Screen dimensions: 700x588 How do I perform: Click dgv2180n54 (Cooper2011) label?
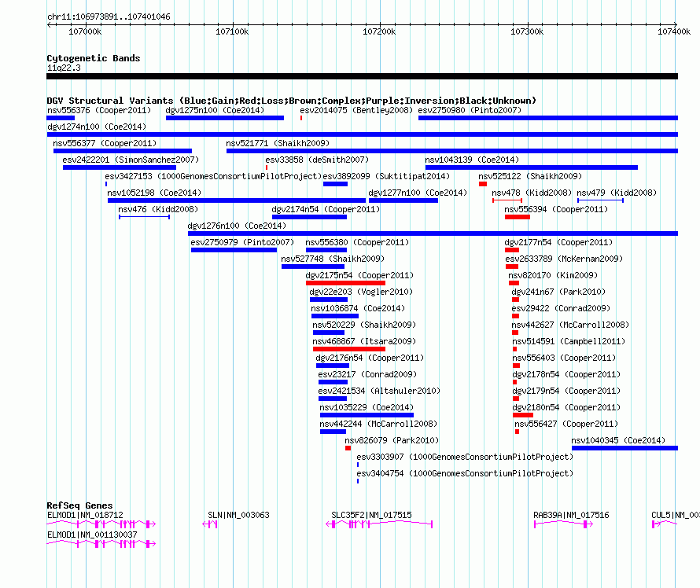coord(566,407)
